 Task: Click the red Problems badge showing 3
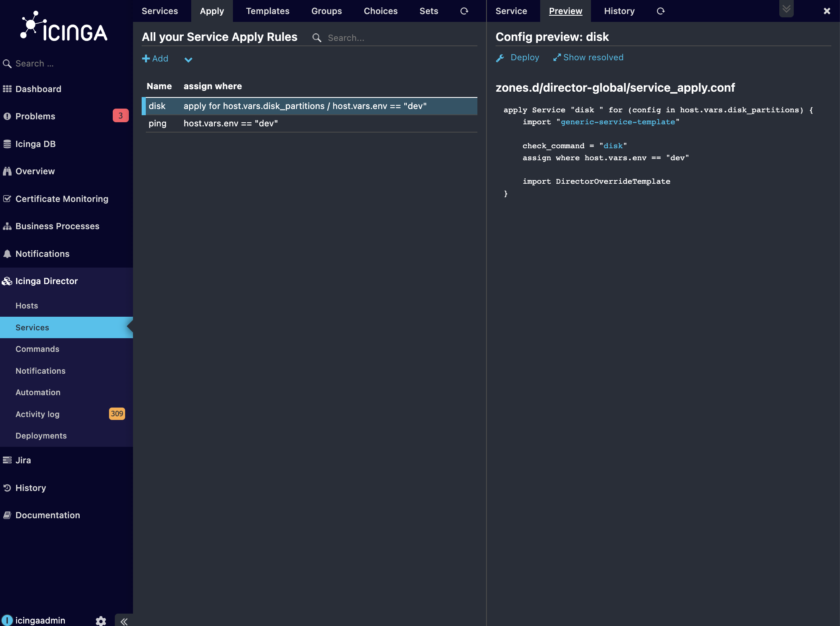pyautogui.click(x=121, y=116)
